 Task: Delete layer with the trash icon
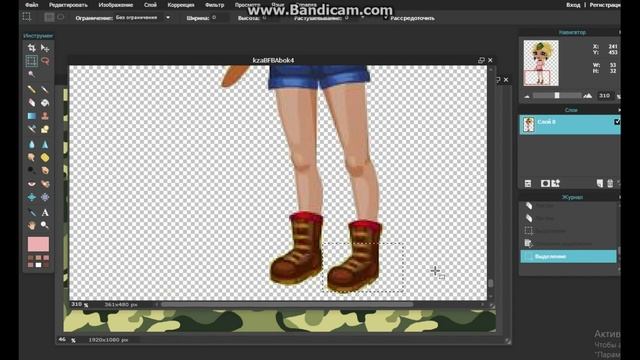pyautogui.click(x=610, y=184)
